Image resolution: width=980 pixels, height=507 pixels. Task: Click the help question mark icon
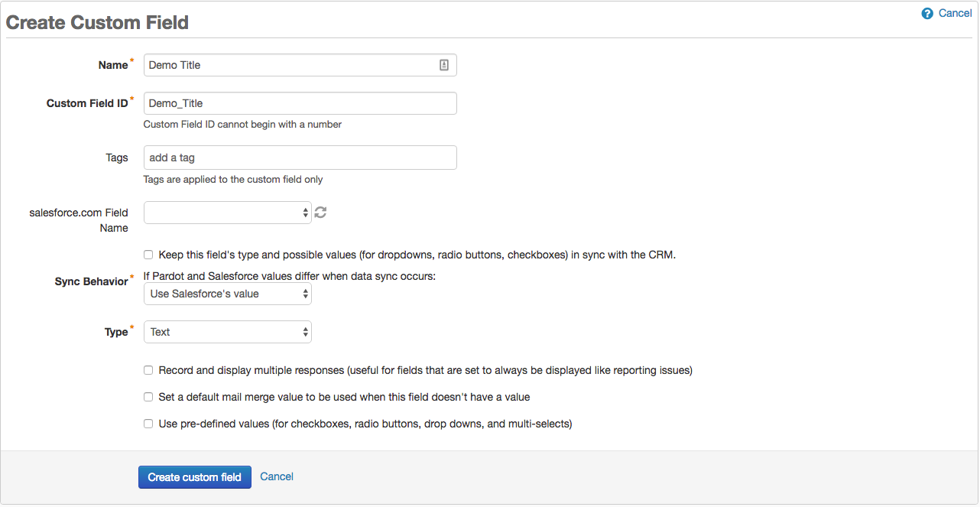(927, 14)
